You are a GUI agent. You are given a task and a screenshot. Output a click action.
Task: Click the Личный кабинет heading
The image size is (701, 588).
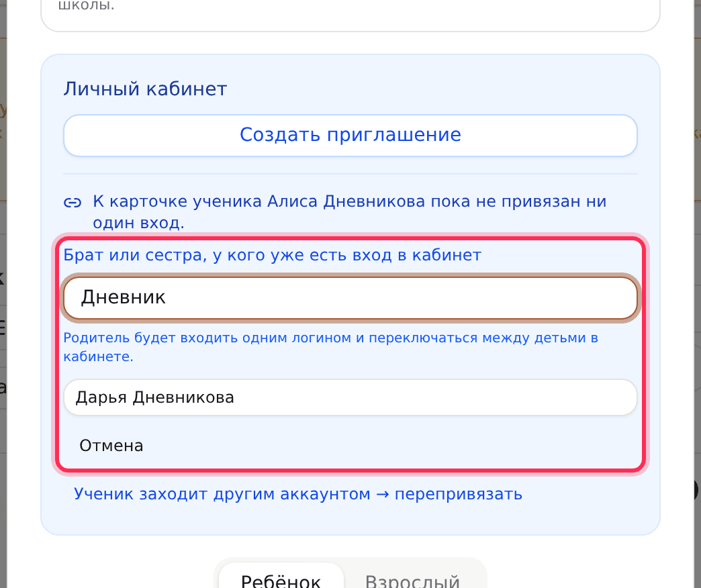pos(145,89)
